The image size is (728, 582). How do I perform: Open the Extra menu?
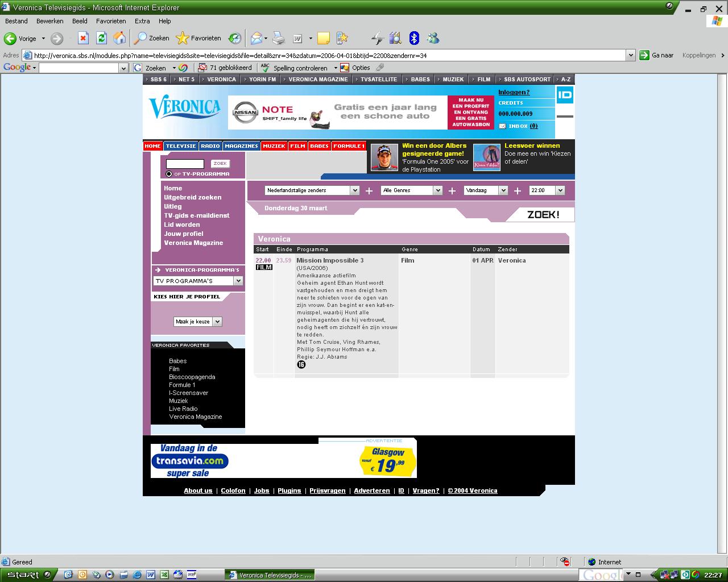[142, 21]
